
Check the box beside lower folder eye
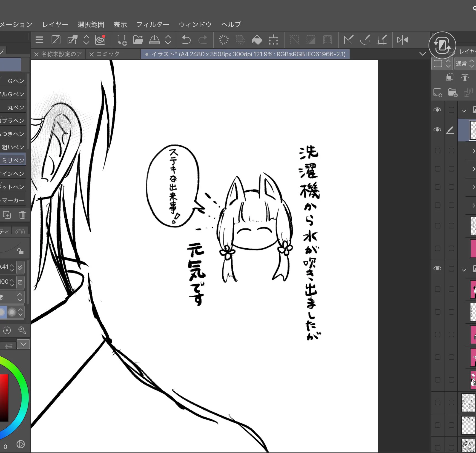pos(451,268)
